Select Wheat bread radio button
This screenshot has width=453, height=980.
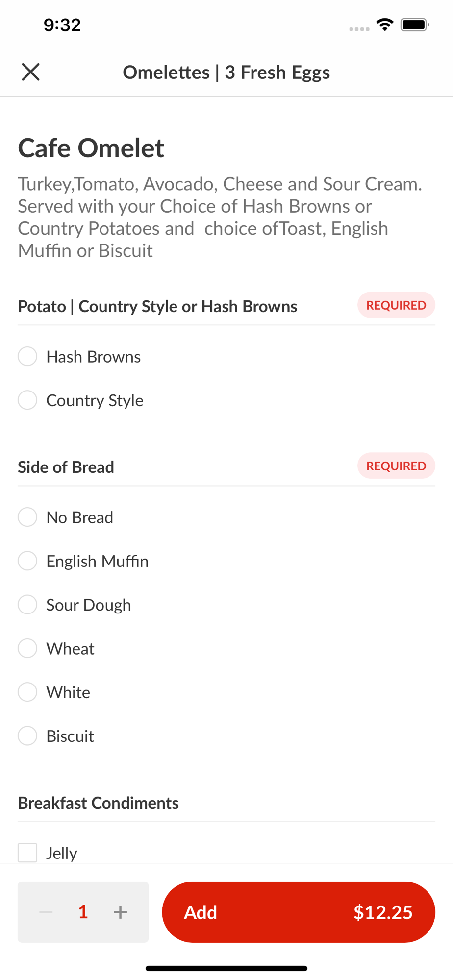coord(27,648)
